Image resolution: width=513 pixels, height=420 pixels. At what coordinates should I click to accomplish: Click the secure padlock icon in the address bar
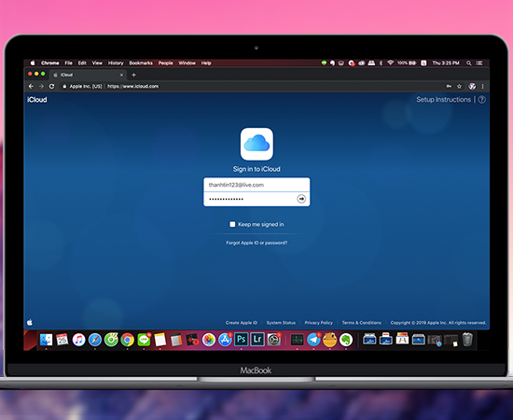[x=64, y=86]
